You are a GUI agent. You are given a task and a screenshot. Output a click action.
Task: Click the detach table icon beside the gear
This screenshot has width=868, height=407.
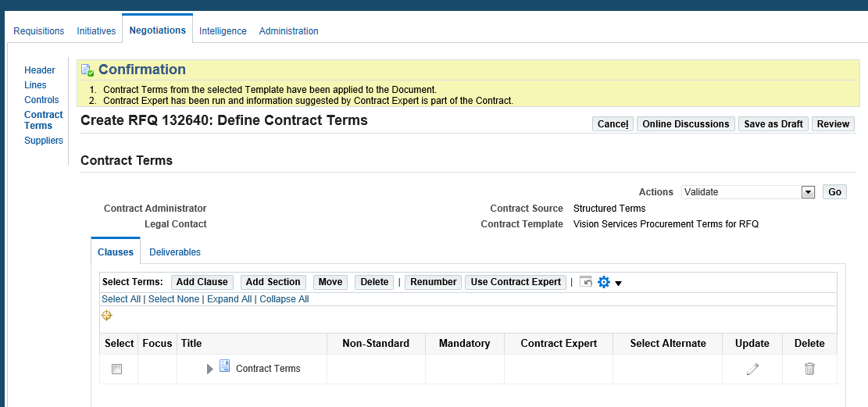[x=586, y=282]
